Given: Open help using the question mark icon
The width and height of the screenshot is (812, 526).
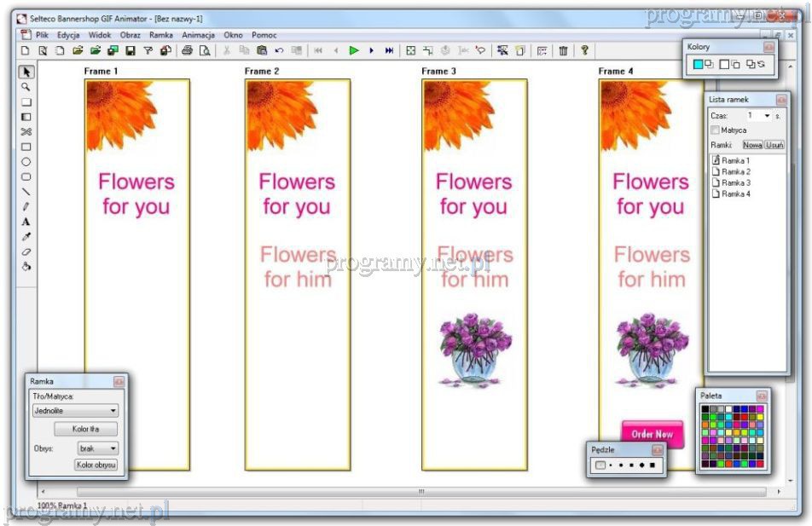Looking at the screenshot, I should click(x=584, y=51).
